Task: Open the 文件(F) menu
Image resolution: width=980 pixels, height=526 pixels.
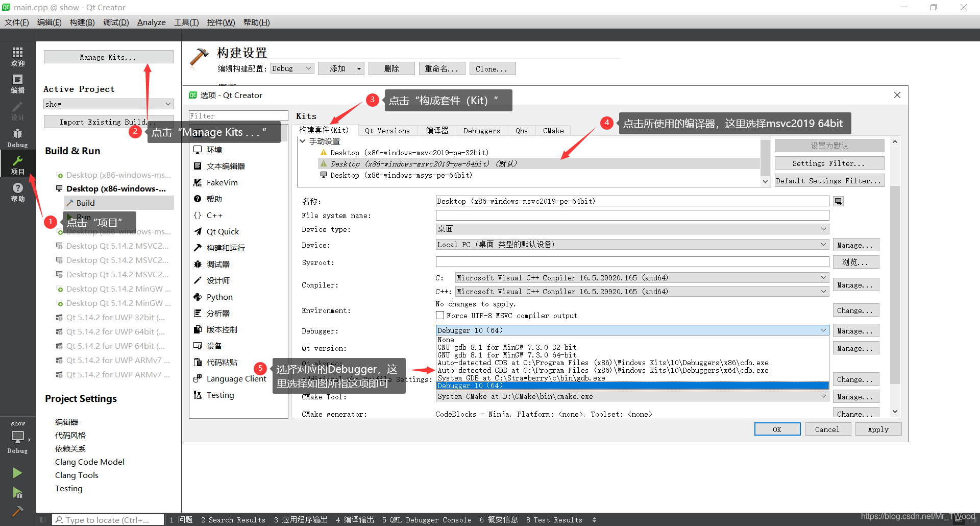Action: 17,22
